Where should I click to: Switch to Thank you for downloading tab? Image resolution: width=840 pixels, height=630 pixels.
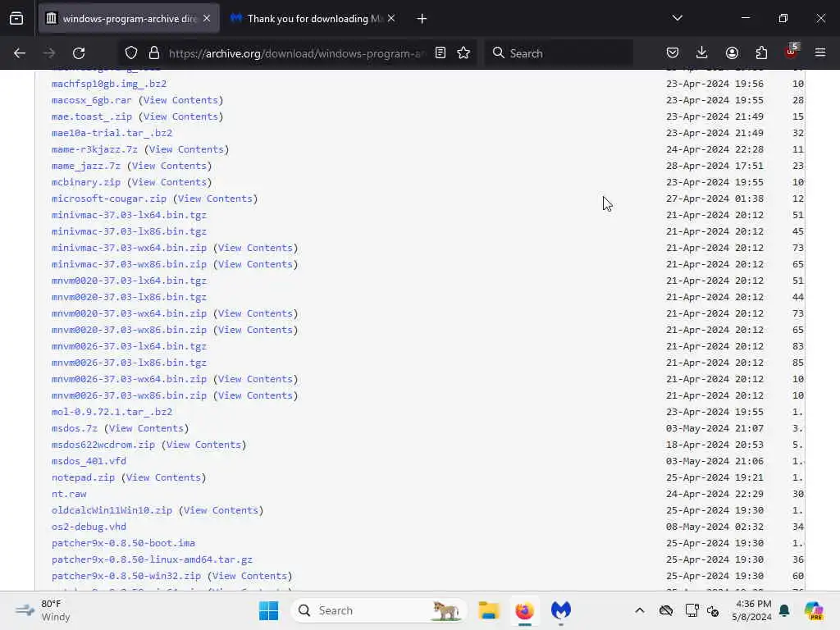point(313,19)
